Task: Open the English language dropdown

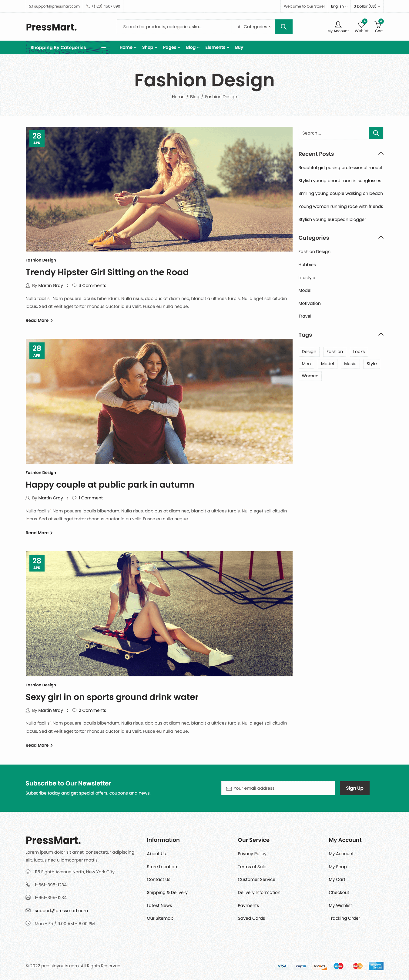Action: click(339, 6)
